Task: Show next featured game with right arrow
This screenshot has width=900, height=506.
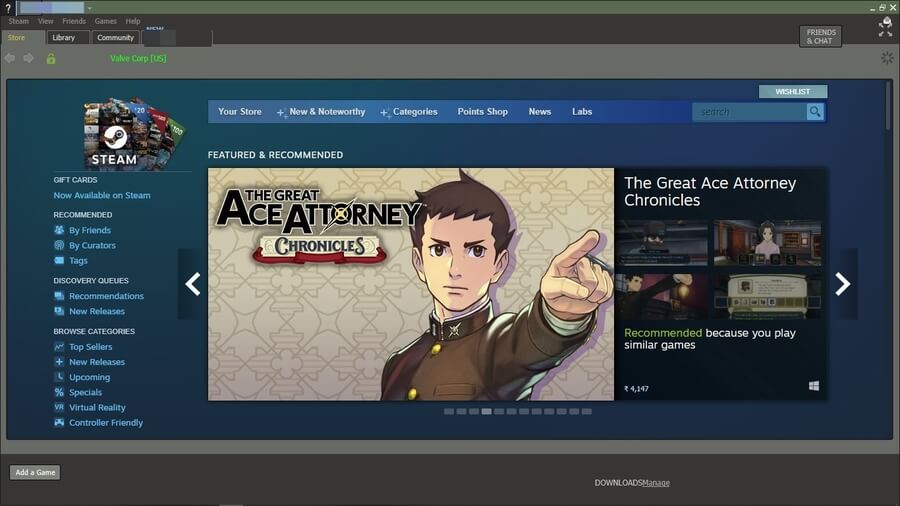Action: [842, 284]
